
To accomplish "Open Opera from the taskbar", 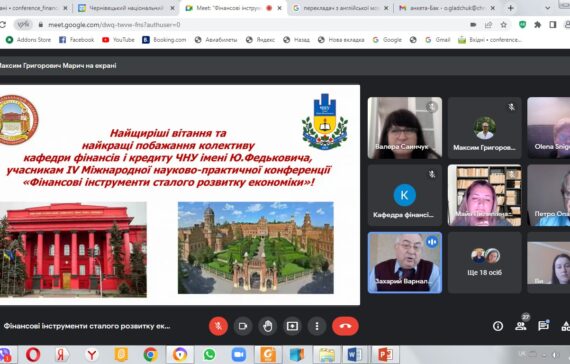I will 33,354.
